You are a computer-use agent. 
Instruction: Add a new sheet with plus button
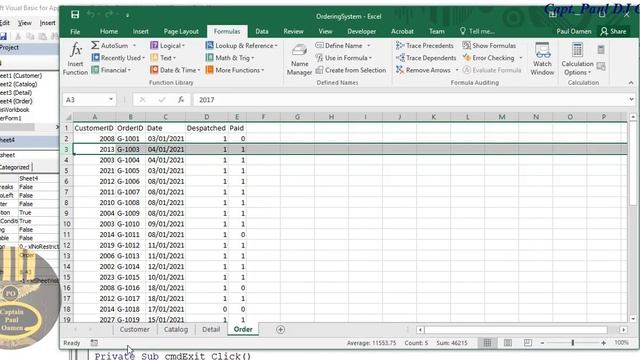pyautogui.click(x=280, y=329)
